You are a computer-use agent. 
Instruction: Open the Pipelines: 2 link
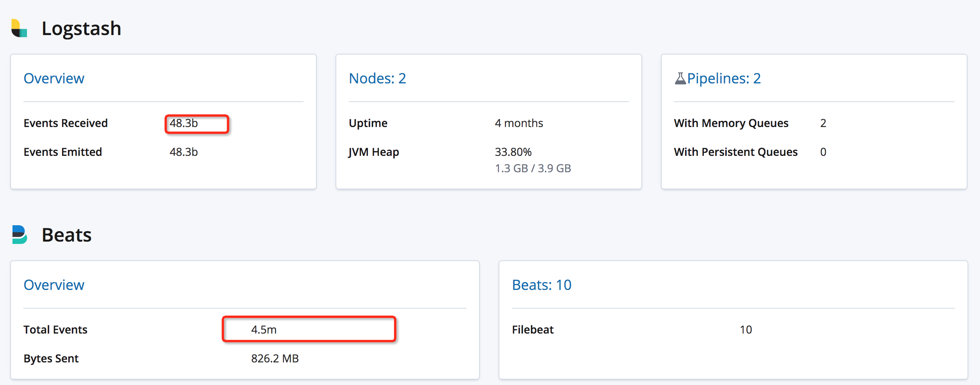point(724,79)
